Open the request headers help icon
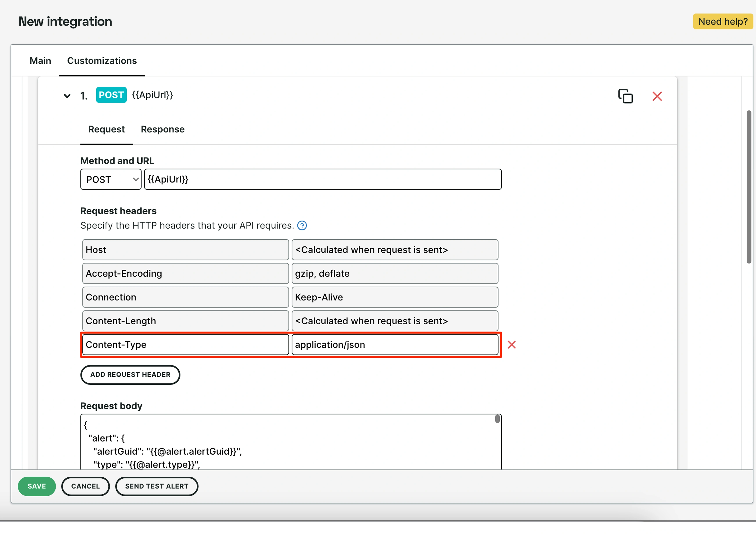Image resolution: width=756 pixels, height=535 pixels. 302,226
